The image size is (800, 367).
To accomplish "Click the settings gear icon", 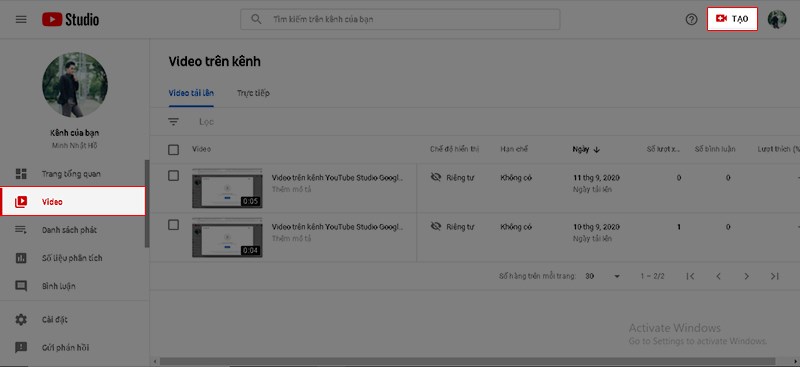I will (21, 320).
